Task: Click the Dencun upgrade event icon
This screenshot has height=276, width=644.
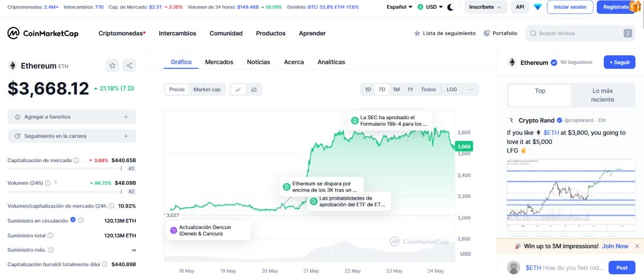Action: (x=173, y=230)
